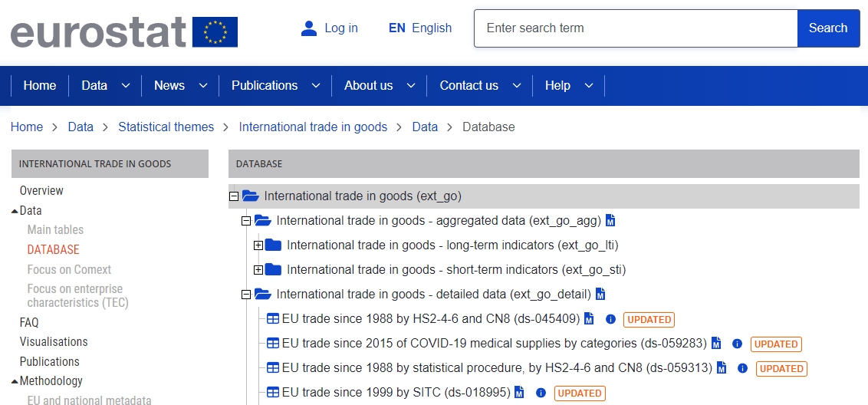Open Overview in the left sidebar
The image size is (868, 405).
pyautogui.click(x=41, y=190)
